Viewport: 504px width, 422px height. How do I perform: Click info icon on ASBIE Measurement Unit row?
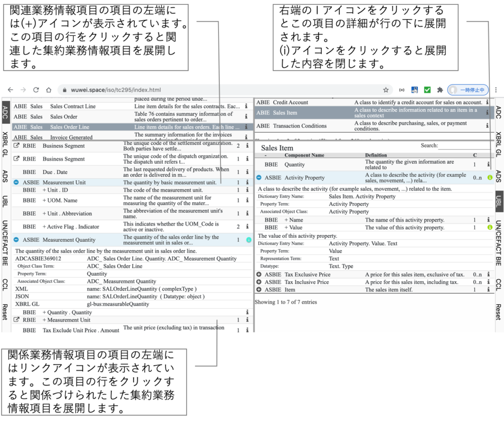(x=247, y=182)
